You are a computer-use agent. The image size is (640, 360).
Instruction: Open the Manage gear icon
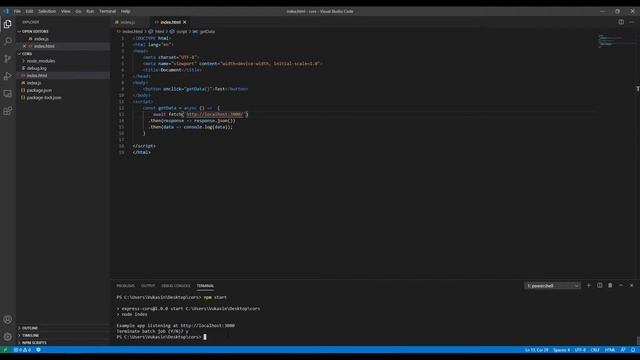click(7, 337)
